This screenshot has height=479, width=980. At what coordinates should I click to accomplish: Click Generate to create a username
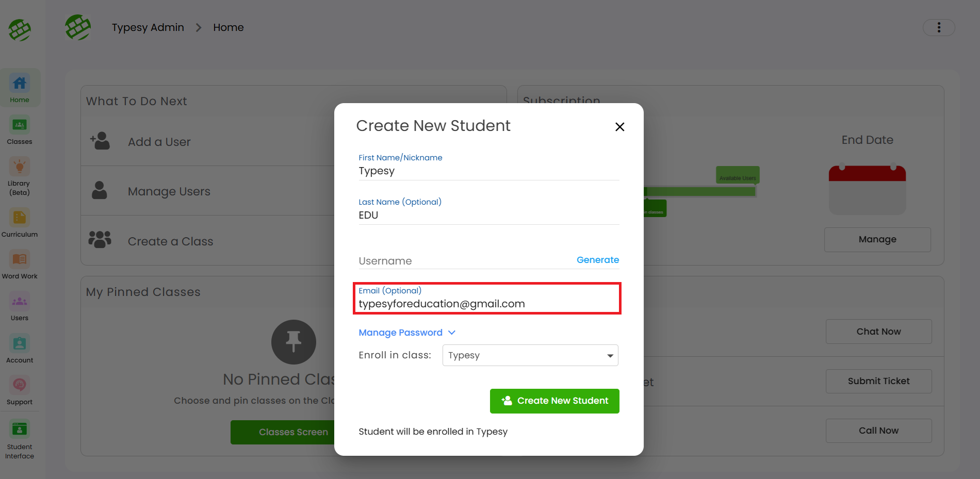pyautogui.click(x=597, y=260)
